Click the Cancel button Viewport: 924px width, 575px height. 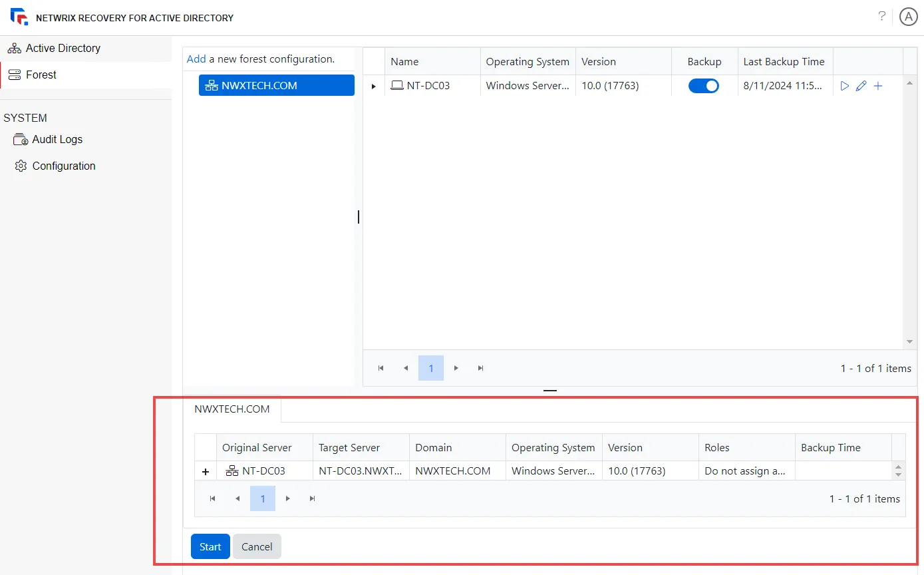(x=257, y=546)
